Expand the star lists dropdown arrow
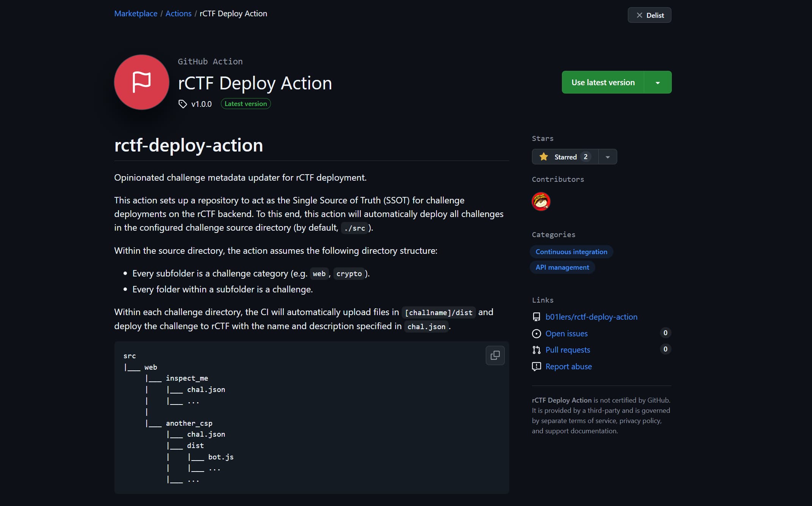The image size is (812, 506). [x=608, y=157]
